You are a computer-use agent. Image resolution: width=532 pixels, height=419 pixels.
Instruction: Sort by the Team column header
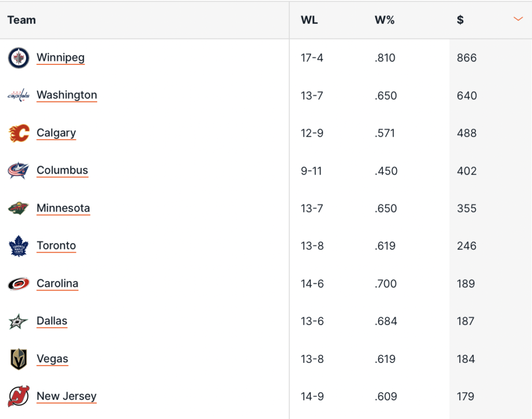point(22,20)
